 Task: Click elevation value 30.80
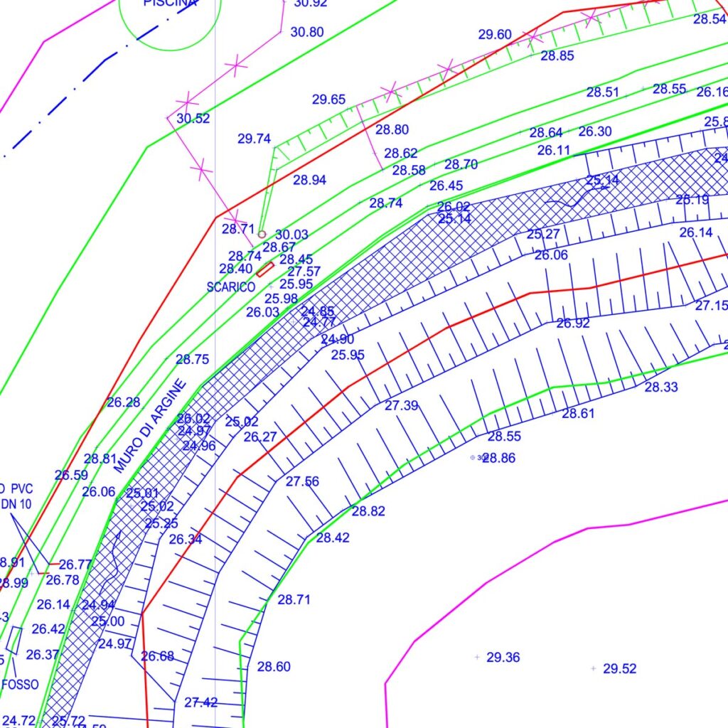[x=307, y=32]
